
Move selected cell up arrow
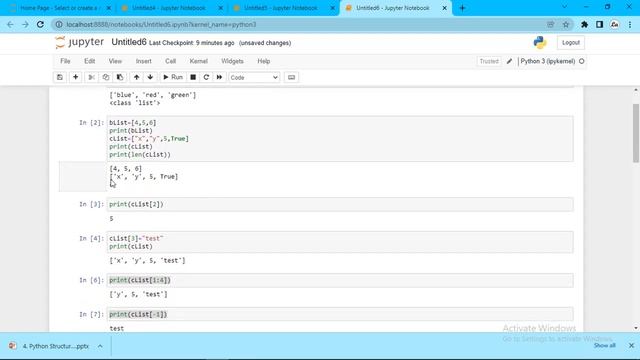click(x=136, y=77)
